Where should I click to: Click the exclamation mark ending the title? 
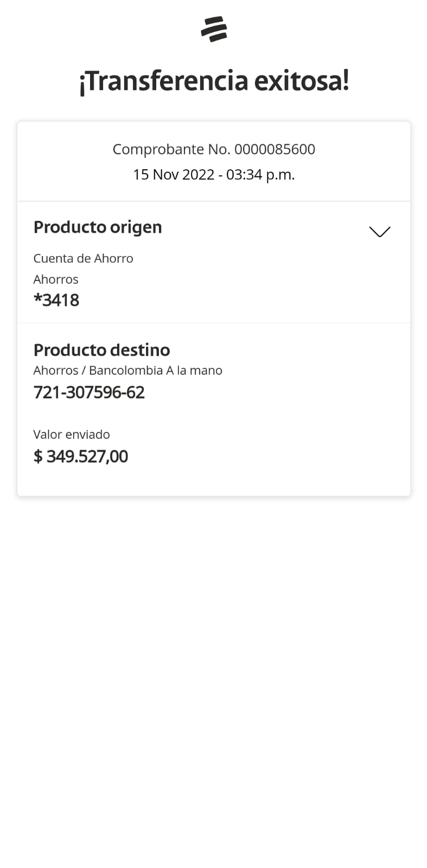click(x=345, y=81)
